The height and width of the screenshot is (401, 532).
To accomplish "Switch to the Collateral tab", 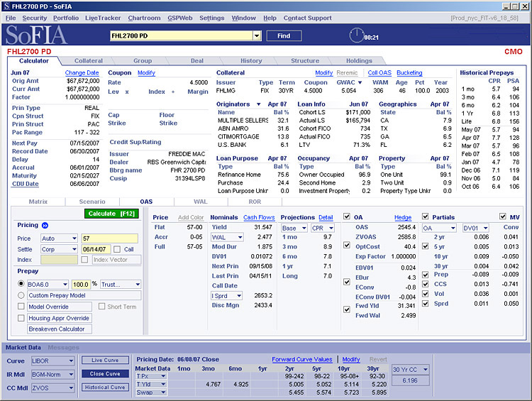I will coord(89,61).
